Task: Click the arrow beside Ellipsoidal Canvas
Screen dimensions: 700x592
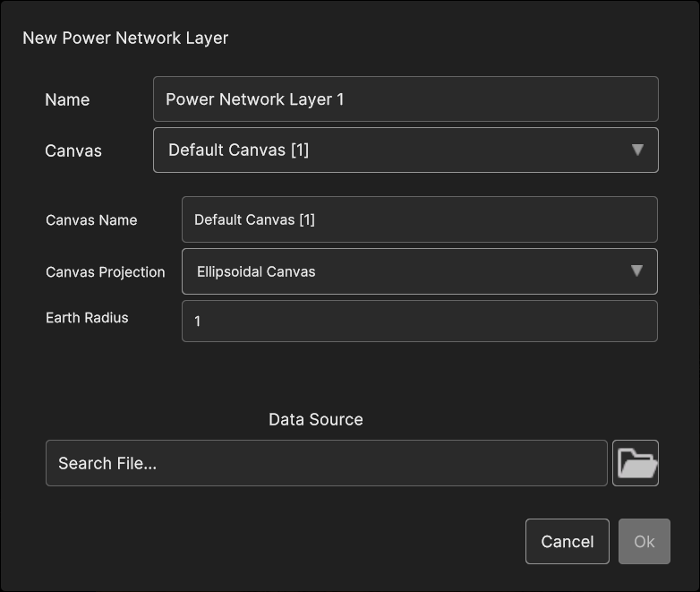Action: pos(636,271)
